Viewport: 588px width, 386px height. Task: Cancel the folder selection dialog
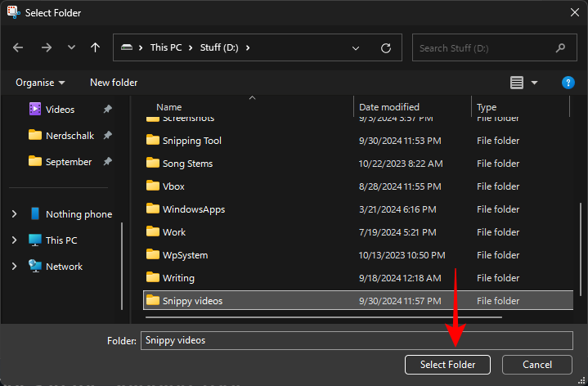[x=536, y=364]
